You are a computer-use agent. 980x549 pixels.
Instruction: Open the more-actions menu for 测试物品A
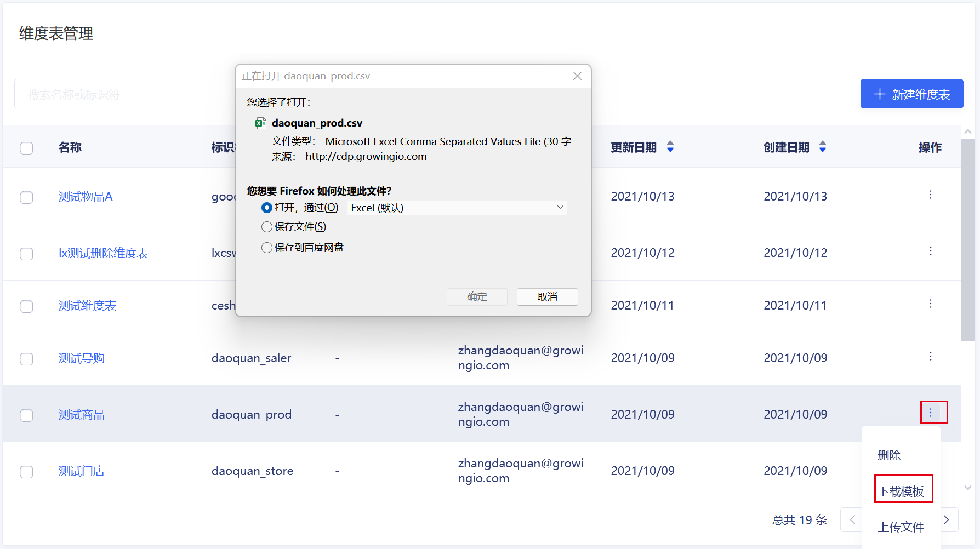click(x=930, y=195)
